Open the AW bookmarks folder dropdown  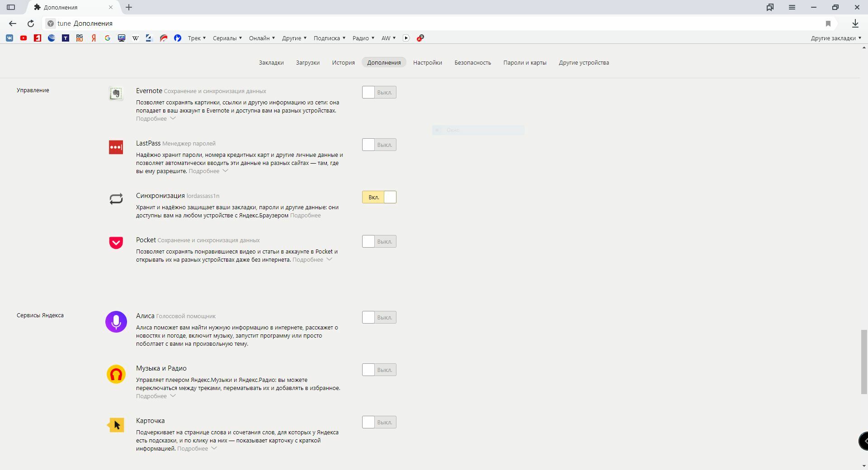pyautogui.click(x=388, y=38)
